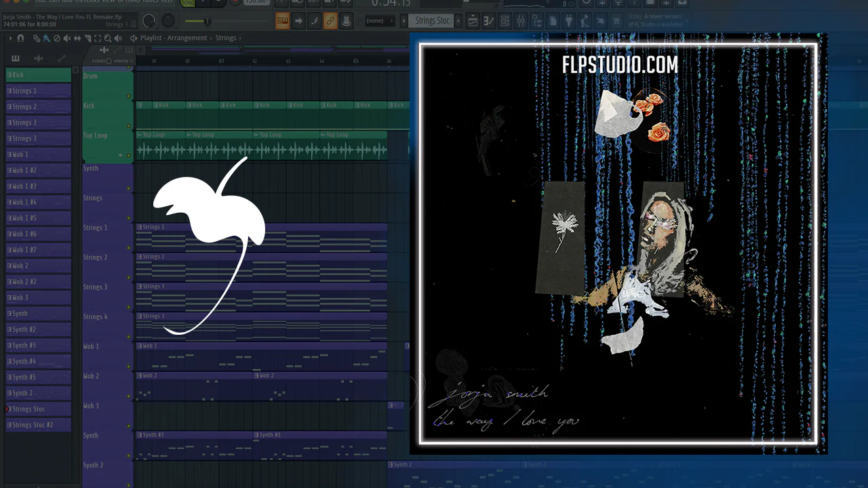Image resolution: width=868 pixels, height=488 pixels.
Task: Open the Strings Stoc pattern selector
Action: 431,21
